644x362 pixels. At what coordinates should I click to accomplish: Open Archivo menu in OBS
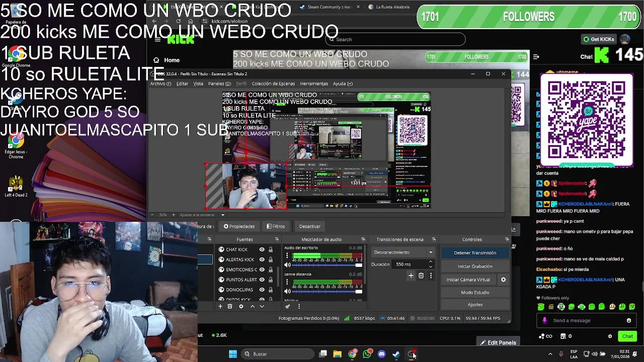pos(160,83)
